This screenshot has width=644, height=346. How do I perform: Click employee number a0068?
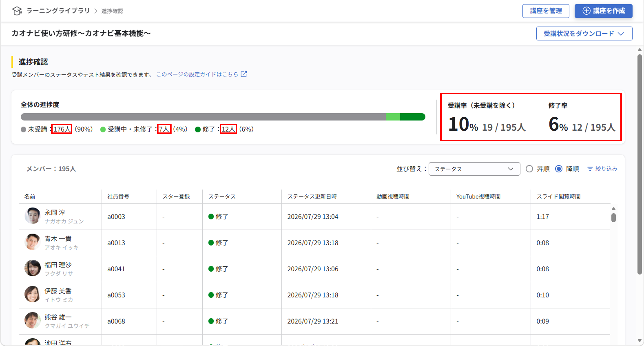[x=116, y=322]
